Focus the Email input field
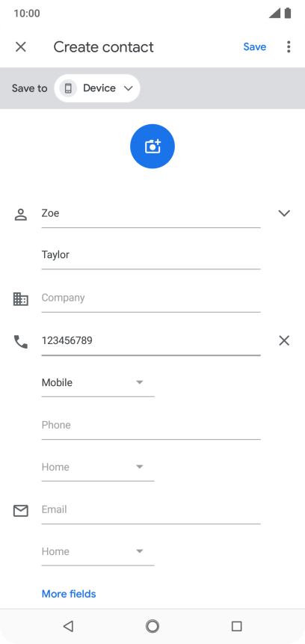 point(151,510)
